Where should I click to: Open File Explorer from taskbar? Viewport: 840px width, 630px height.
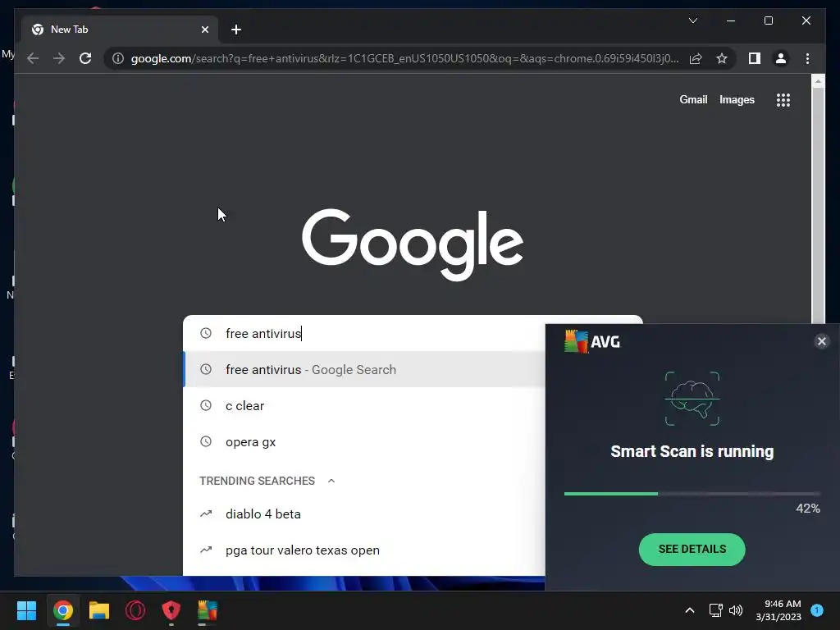point(99,610)
